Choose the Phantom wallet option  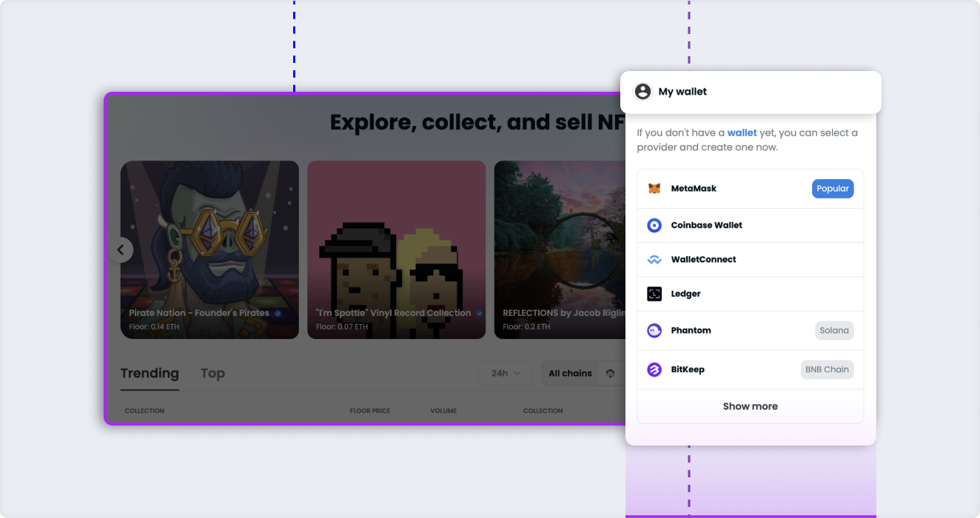tap(751, 331)
